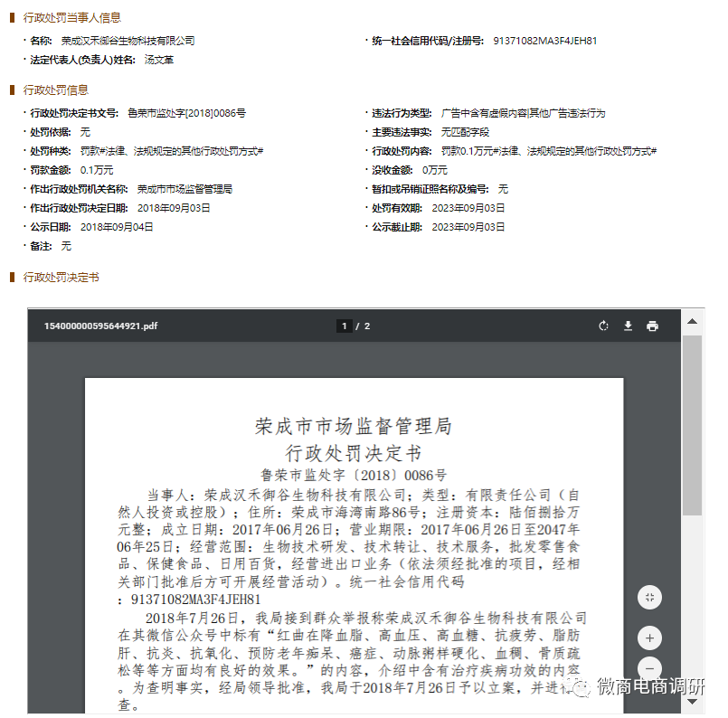
Task: Select credit code 91371082MA3F4JEH81
Action: 545,41
